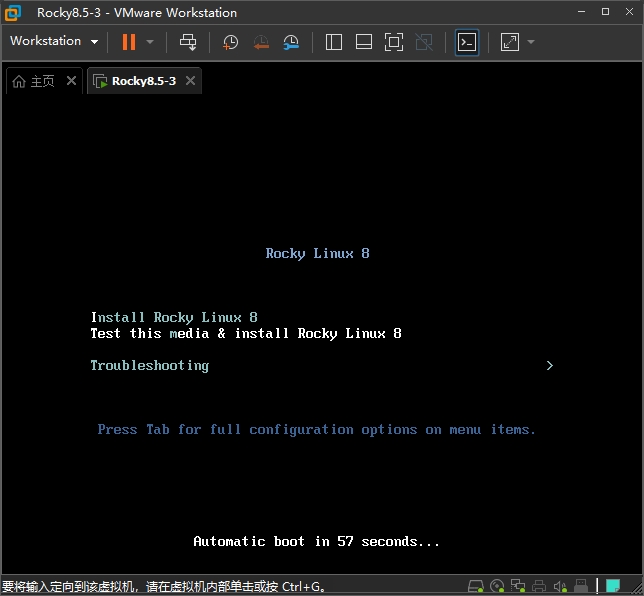Screen dimensions: 644x596
Task: Send Ctrl+Alt+Del to the VM
Action: (188, 42)
